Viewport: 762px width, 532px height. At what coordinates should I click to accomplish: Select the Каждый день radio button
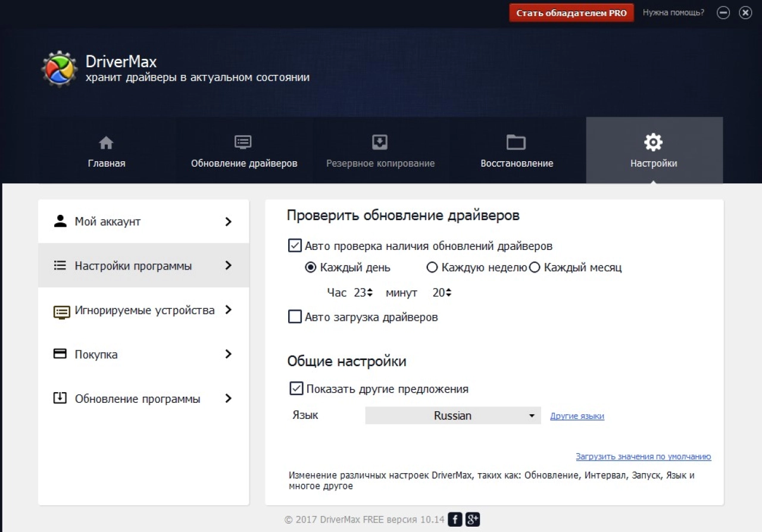(x=310, y=268)
